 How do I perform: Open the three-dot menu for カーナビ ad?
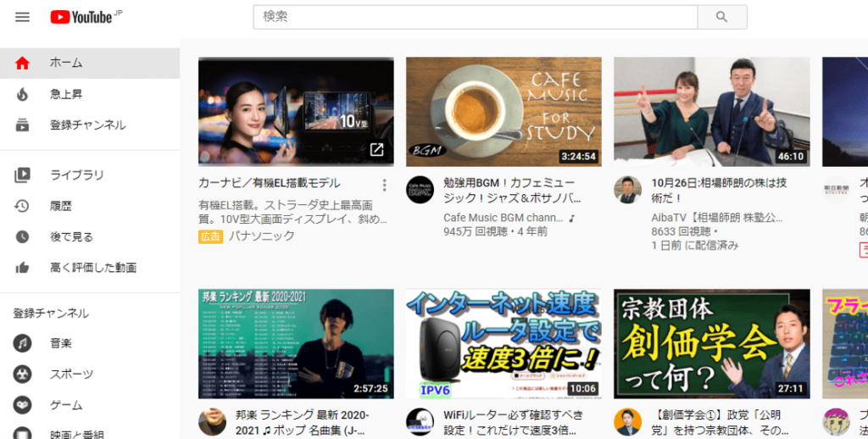tap(384, 185)
